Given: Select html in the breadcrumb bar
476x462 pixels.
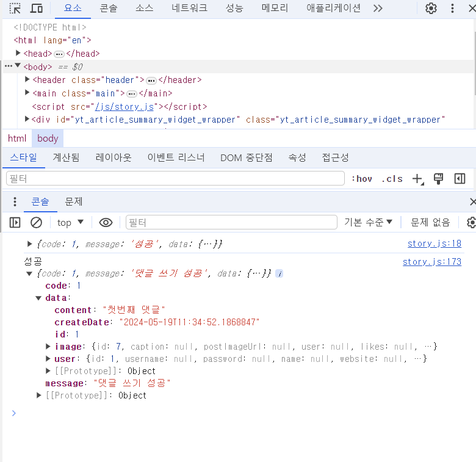Looking at the screenshot, I should [17, 139].
